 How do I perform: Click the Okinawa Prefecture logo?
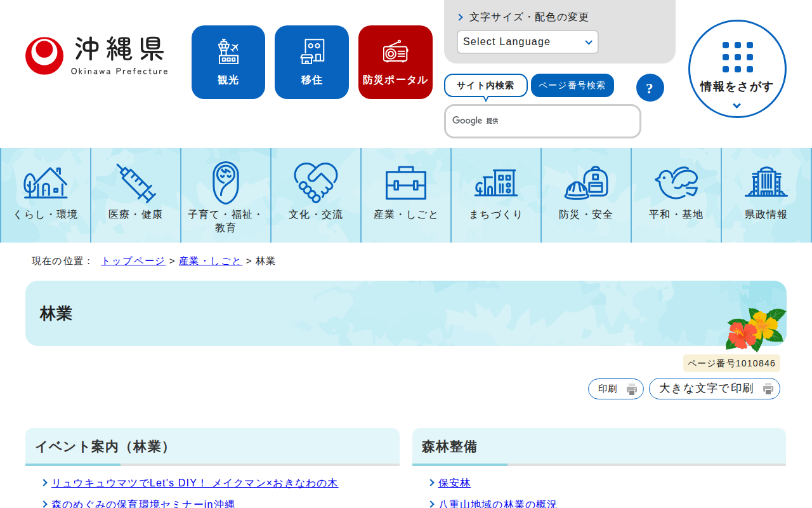coord(97,56)
